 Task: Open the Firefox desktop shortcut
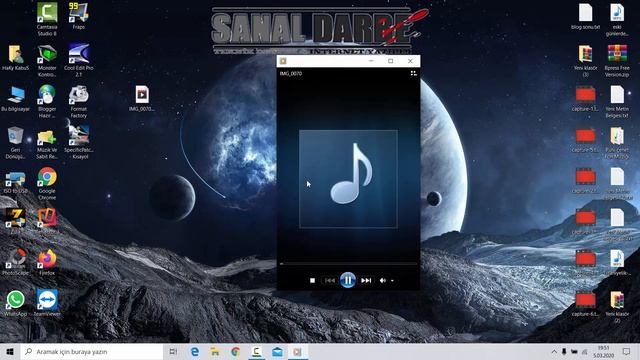click(x=47, y=262)
